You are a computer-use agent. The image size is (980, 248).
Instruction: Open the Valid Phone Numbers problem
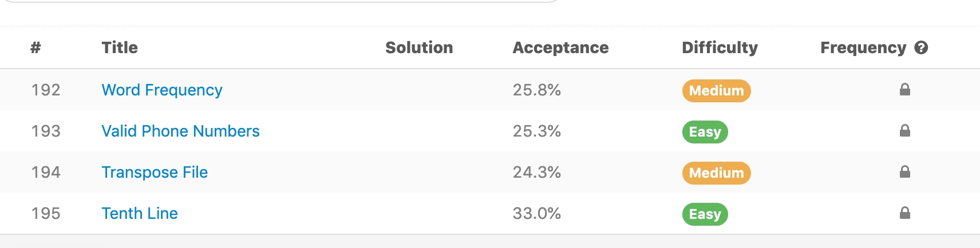pos(180,131)
